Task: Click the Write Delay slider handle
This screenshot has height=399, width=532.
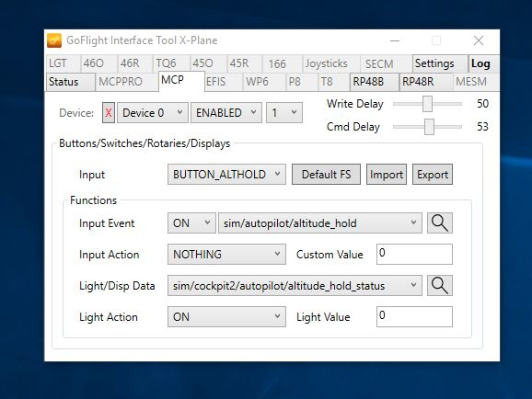Action: pos(427,104)
